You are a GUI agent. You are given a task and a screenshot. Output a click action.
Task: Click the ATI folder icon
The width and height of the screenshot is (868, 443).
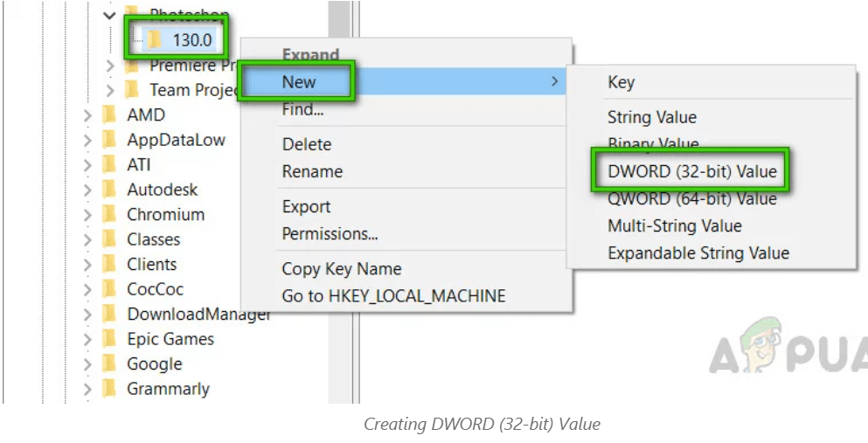tap(109, 164)
